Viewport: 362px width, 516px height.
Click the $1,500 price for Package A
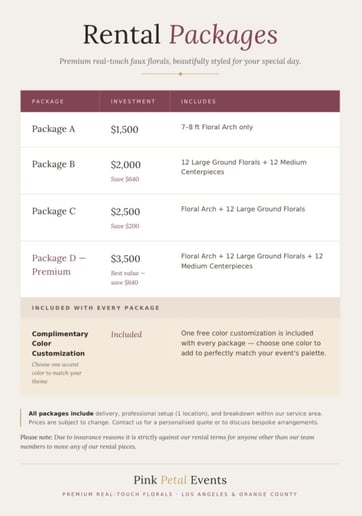tap(124, 129)
